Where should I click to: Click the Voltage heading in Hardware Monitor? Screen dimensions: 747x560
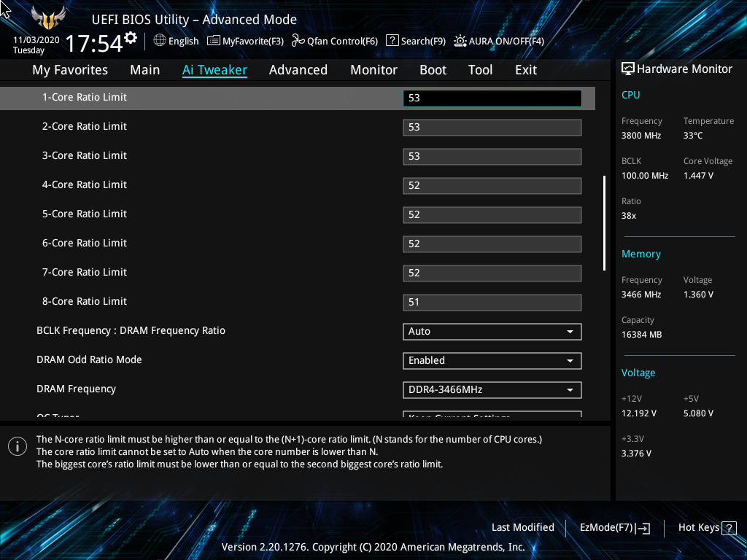(x=638, y=373)
